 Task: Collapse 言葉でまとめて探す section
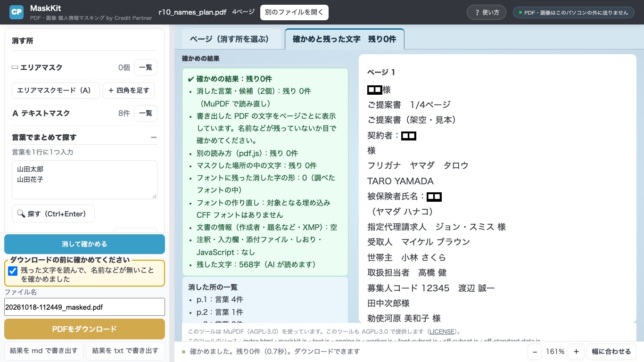pyautogui.click(x=153, y=137)
